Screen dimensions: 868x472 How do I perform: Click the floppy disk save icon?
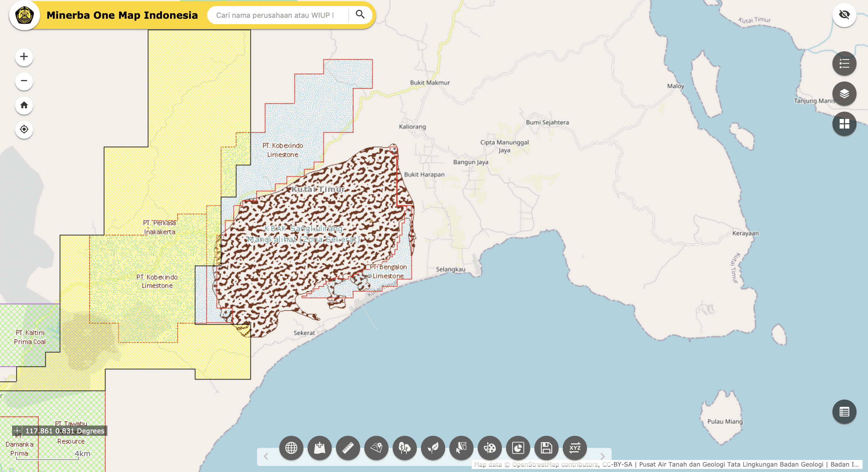[546, 448]
